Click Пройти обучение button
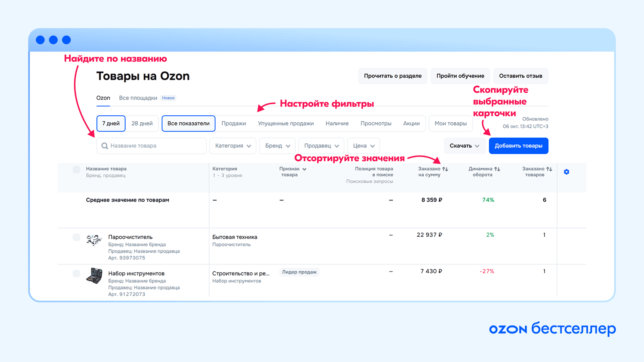Screen dimensions: 644x362 [461, 76]
